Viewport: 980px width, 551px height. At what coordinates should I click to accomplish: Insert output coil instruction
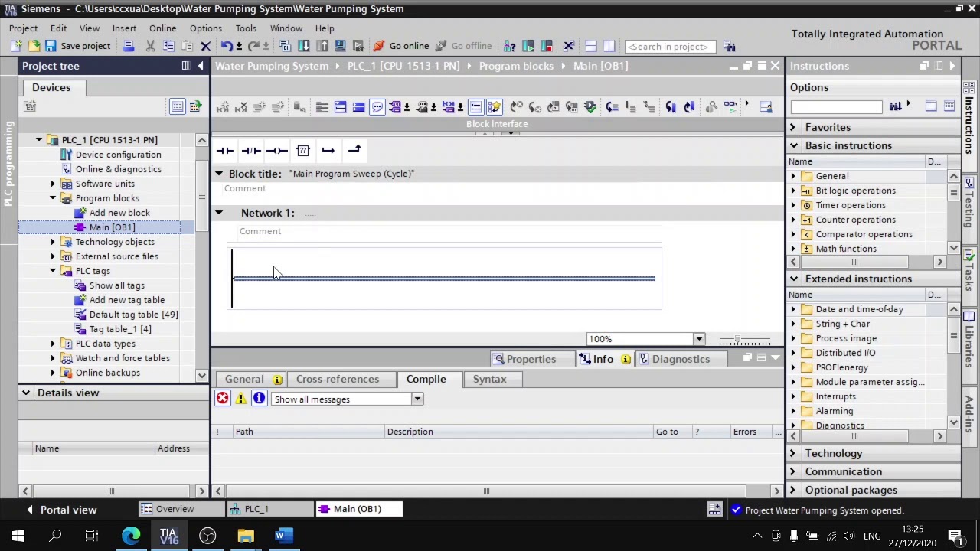click(276, 150)
